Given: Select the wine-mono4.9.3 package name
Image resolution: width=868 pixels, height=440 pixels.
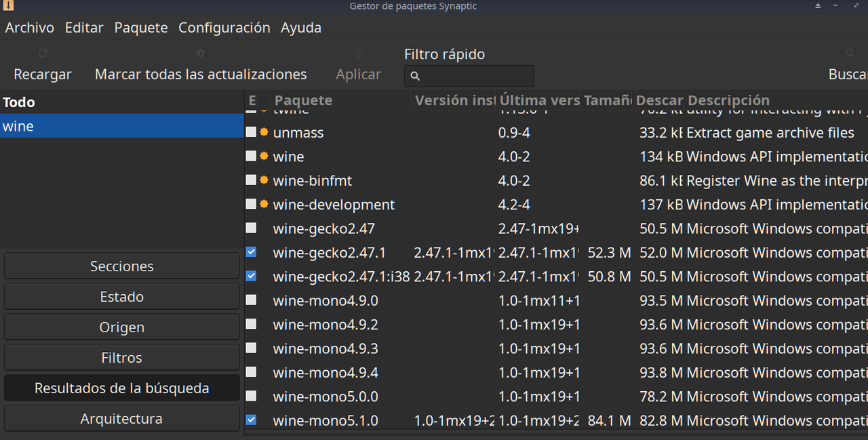Looking at the screenshot, I should pos(325,348).
